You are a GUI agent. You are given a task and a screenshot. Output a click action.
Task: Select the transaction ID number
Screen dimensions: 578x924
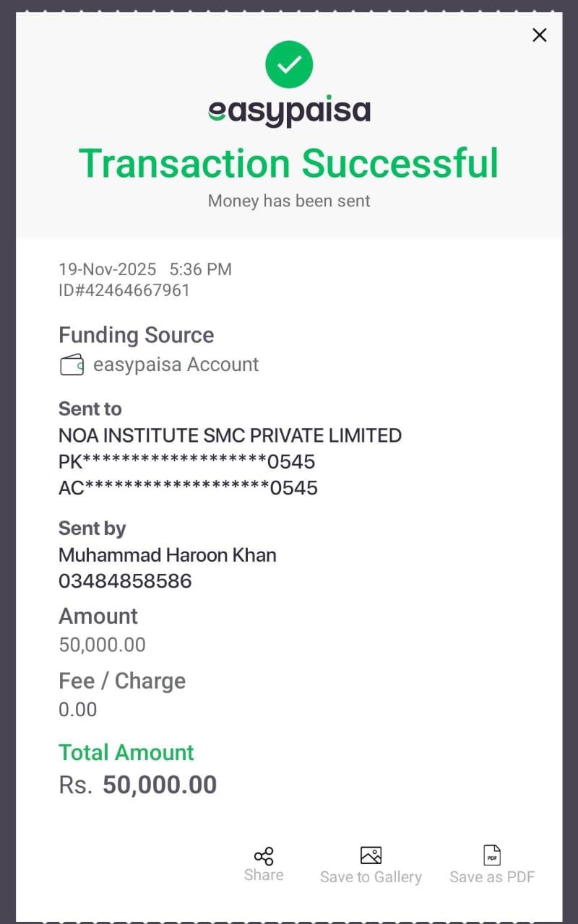tap(124, 290)
